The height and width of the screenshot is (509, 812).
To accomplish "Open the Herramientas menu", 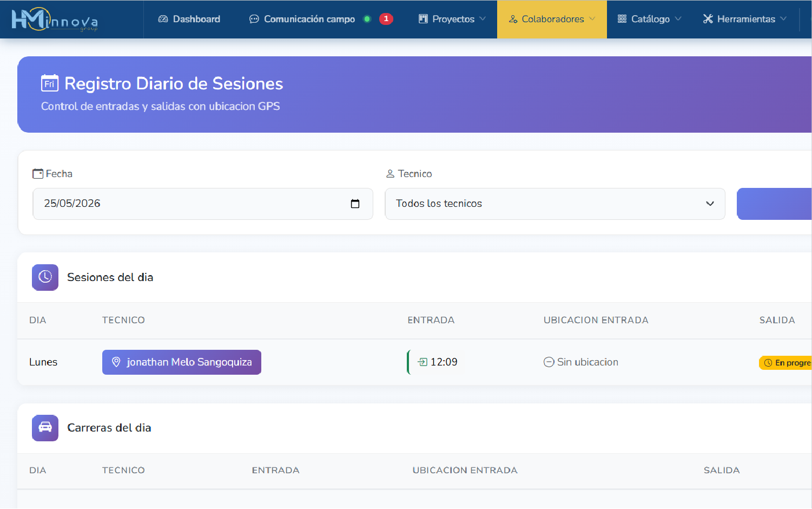I will click(745, 19).
